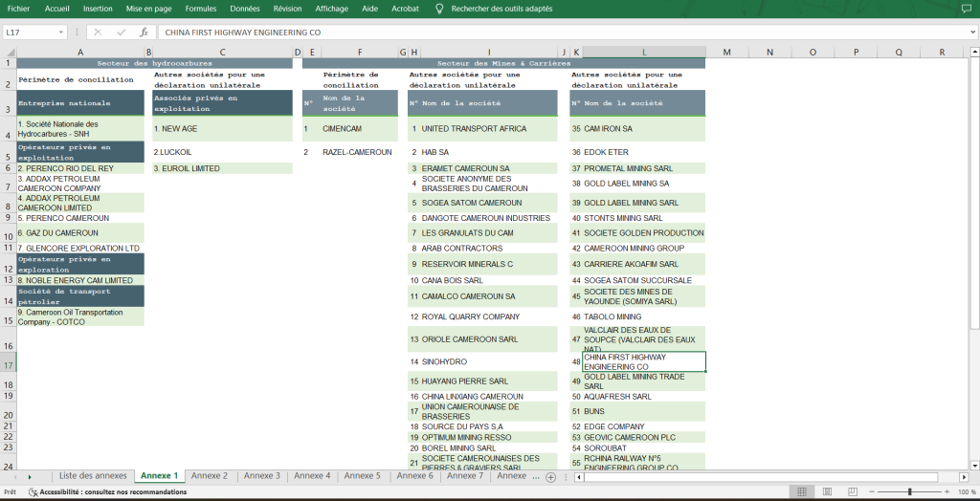
Task: Select cell 1. NEW AGE
Action: [x=222, y=129]
